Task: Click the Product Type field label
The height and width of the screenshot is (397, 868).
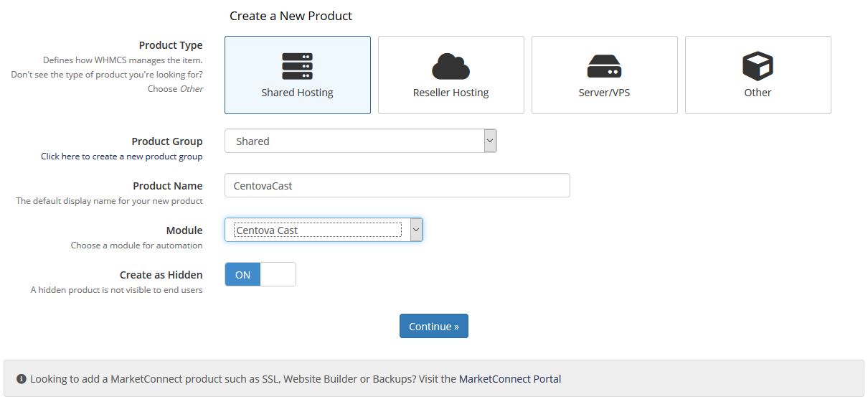Action: (x=171, y=45)
